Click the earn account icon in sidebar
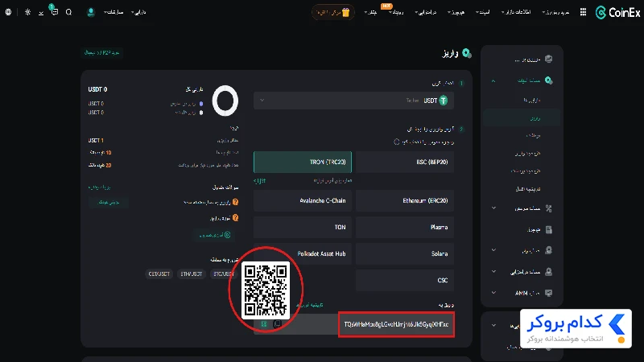 tap(548, 272)
